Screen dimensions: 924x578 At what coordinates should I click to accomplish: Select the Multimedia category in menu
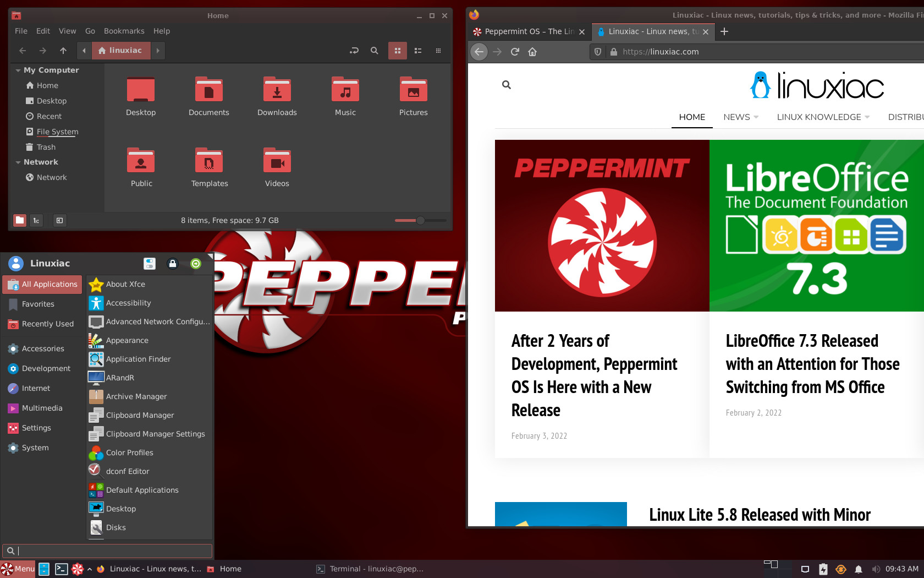tap(42, 408)
